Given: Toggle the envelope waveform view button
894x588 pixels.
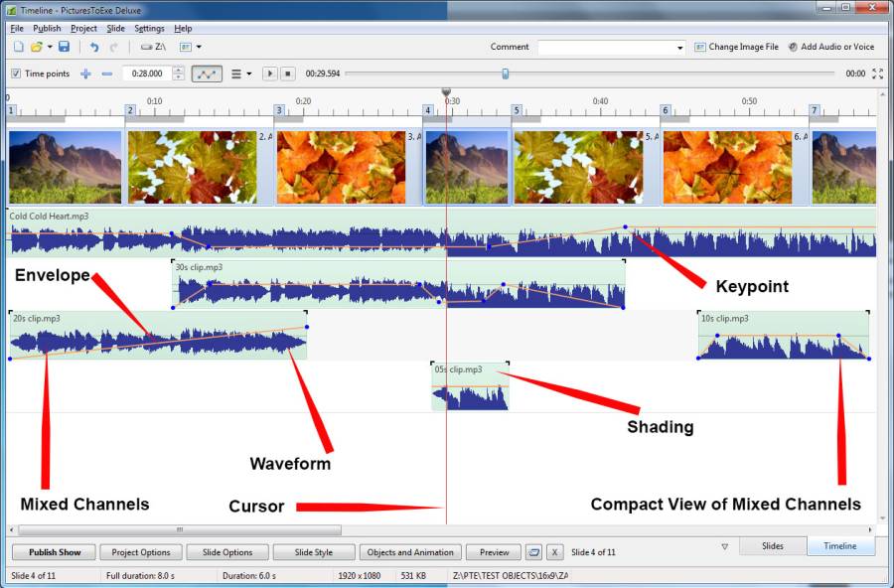Looking at the screenshot, I should (x=207, y=73).
